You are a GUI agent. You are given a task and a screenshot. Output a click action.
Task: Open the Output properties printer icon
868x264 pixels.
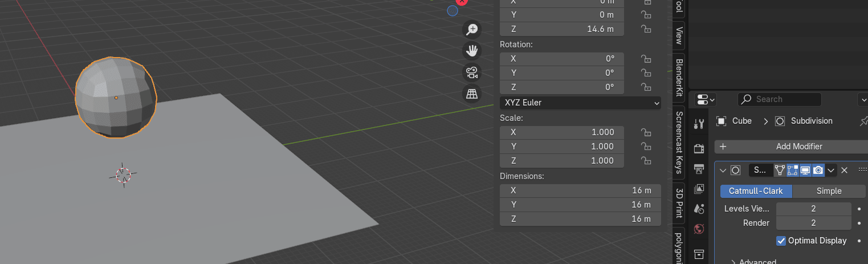point(699,169)
